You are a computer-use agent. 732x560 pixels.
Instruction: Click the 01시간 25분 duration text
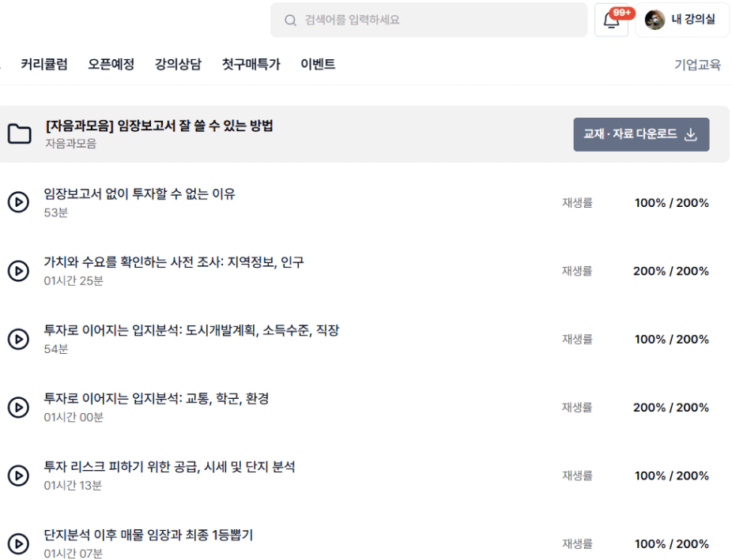pos(74,280)
